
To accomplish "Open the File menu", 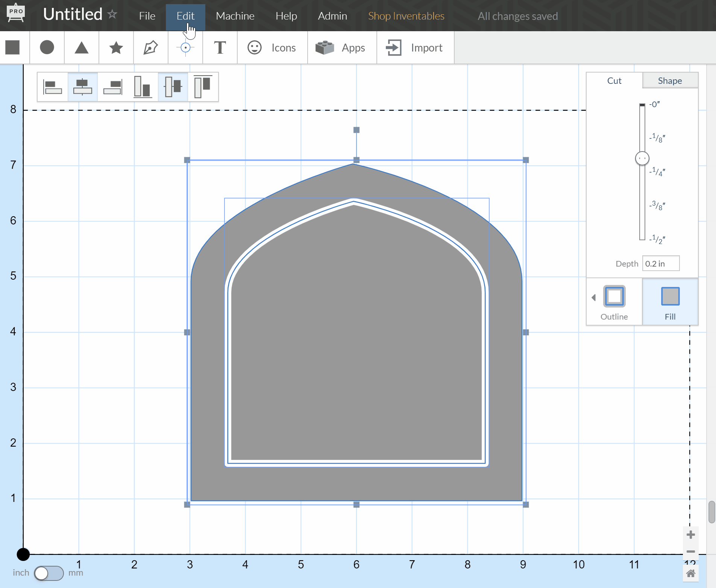I will point(147,16).
